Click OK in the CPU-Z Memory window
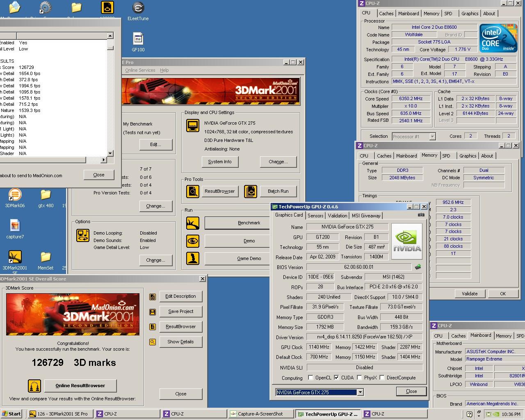Viewport: 525px width, 420px height. [x=503, y=294]
